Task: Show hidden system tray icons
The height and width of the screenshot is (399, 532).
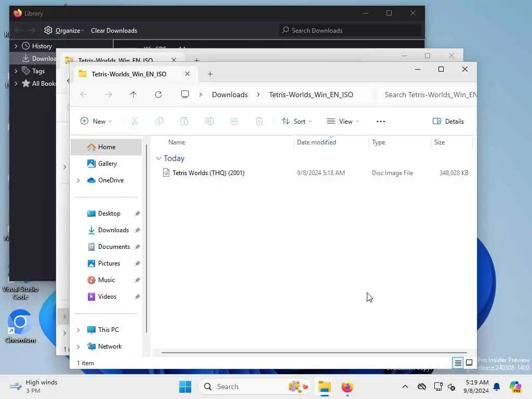Action: (405, 387)
